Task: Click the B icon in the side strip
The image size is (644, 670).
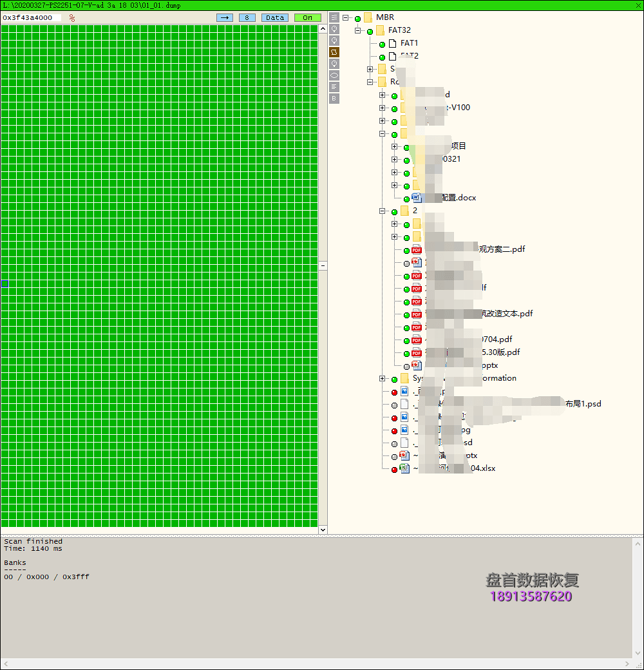Action: [334, 99]
